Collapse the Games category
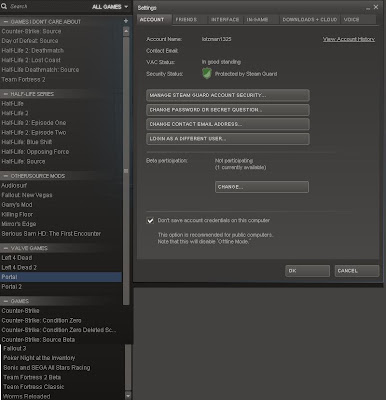The image size is (386, 400). point(6,301)
